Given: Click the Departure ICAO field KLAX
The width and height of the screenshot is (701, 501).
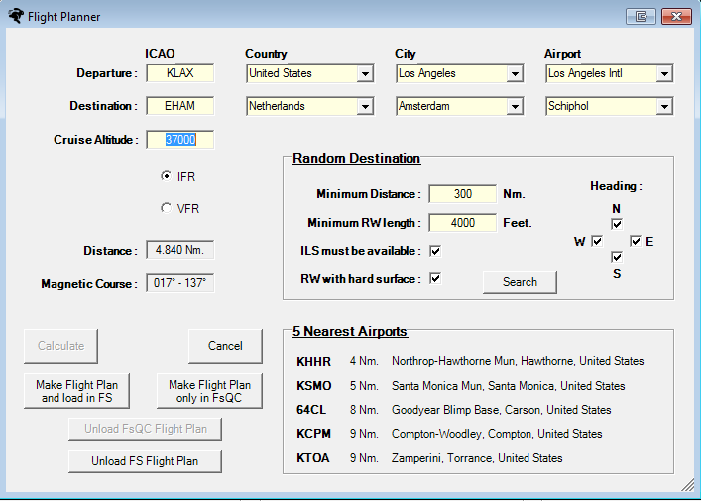Looking at the screenshot, I should pyautogui.click(x=180, y=73).
